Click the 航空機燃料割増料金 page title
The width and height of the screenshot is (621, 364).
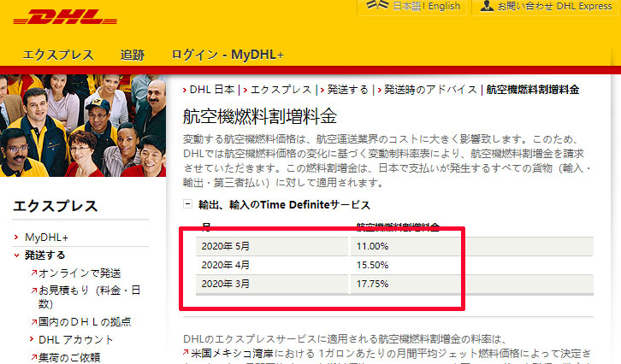point(260,117)
